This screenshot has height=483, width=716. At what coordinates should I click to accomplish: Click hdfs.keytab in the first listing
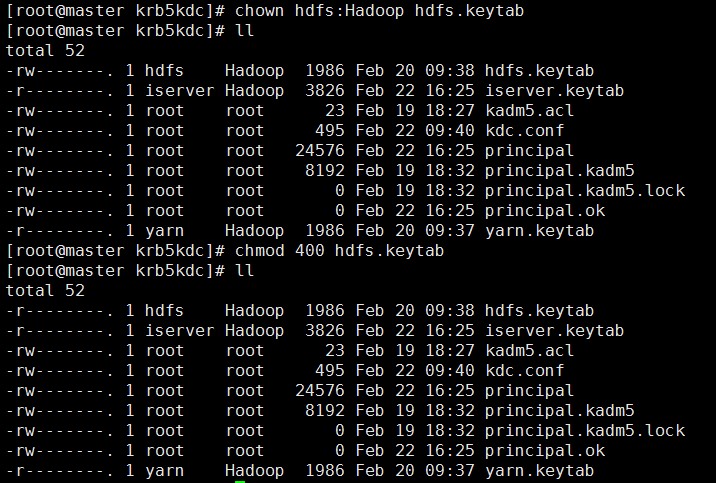[x=539, y=71]
